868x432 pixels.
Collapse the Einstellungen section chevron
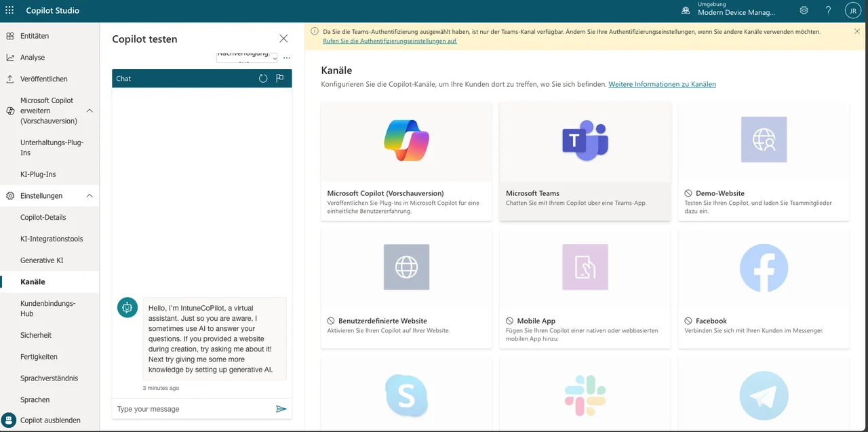(90, 196)
